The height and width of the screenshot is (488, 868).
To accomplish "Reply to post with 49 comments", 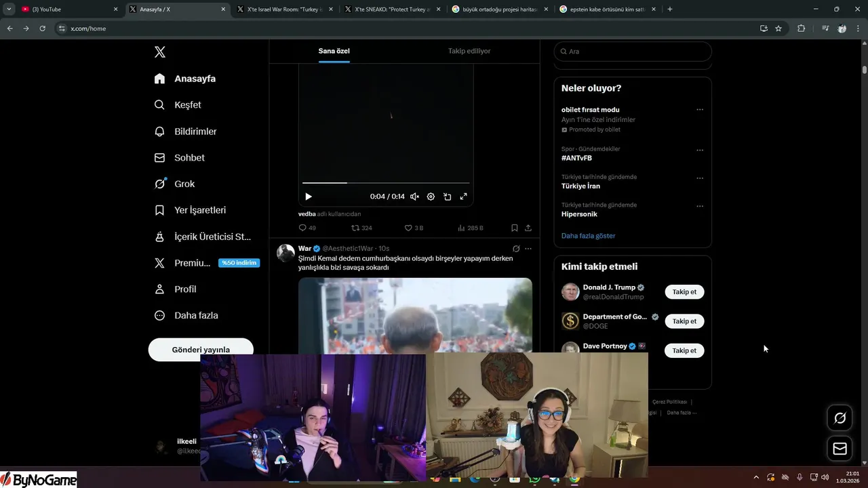I will pyautogui.click(x=307, y=228).
